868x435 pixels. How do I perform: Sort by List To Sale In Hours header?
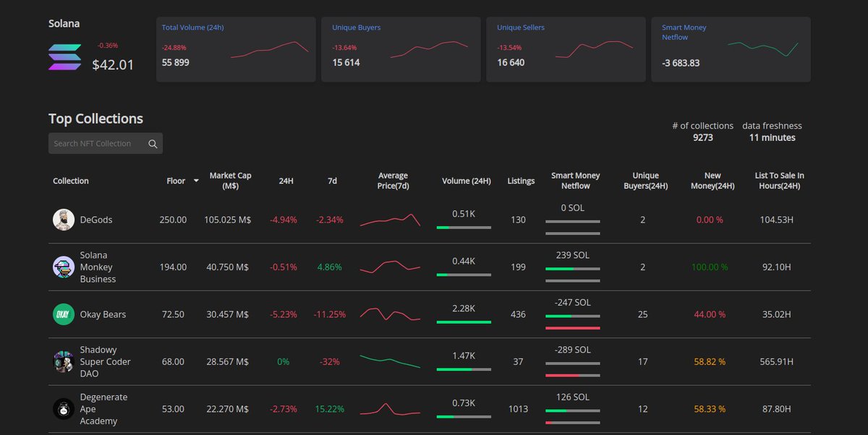[779, 181]
